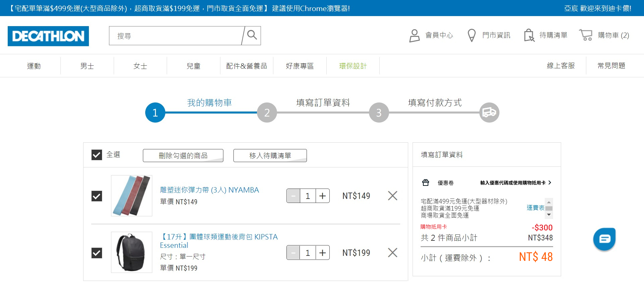Click the Decathlon logo
This screenshot has width=644, height=290.
[x=48, y=36]
